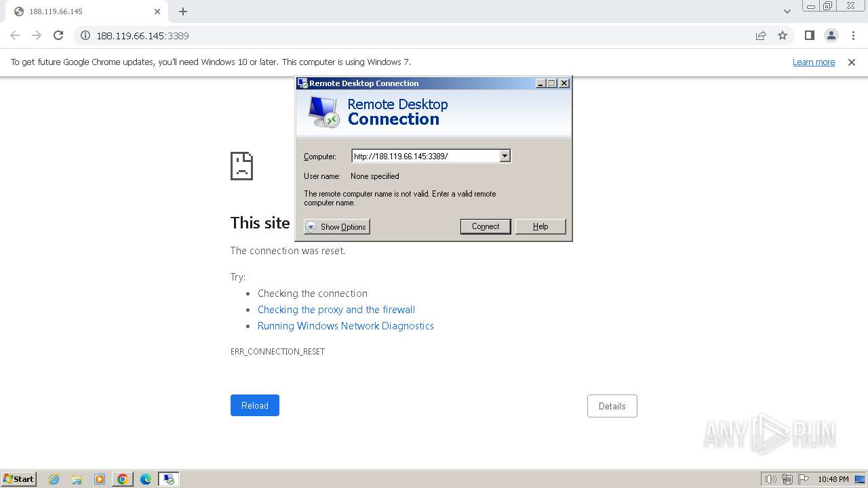Open network tray icon
Image resolution: width=868 pixels, height=488 pixels.
tap(787, 479)
